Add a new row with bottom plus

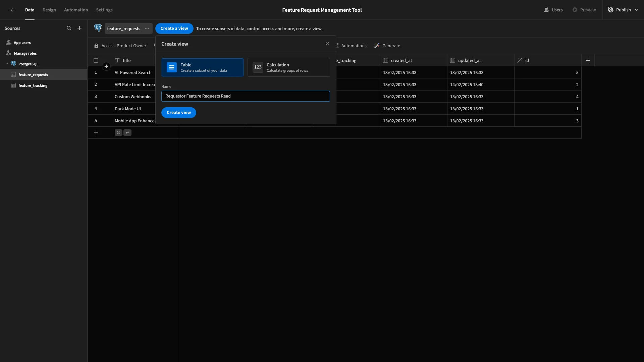[96, 132]
